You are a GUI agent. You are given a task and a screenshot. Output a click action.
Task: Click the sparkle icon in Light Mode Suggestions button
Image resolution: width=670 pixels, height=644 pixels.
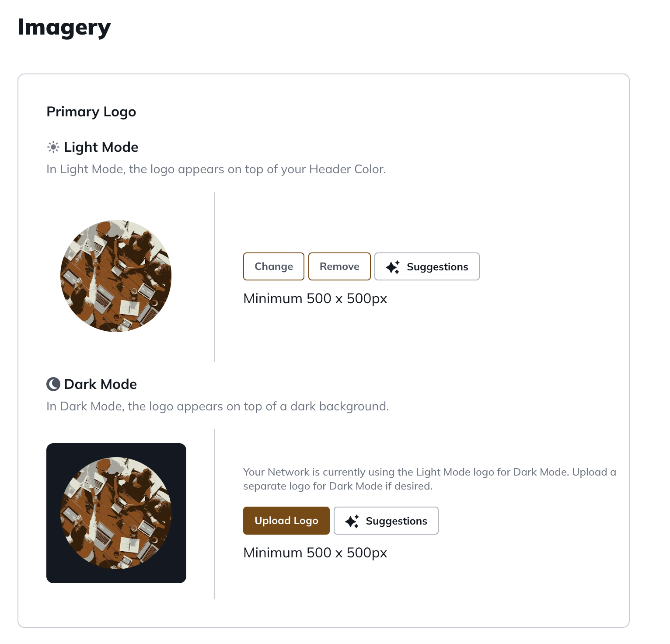click(x=393, y=266)
